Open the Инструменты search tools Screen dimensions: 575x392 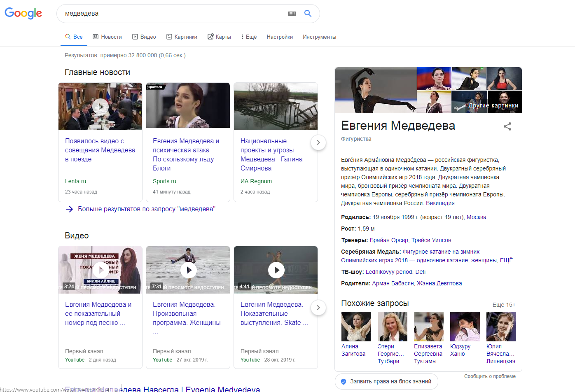[x=319, y=37]
